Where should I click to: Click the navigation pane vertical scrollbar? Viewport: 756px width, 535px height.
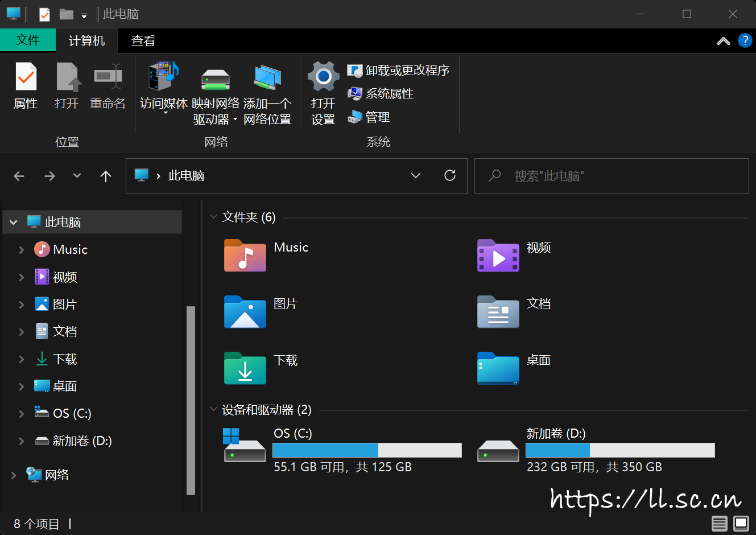tap(191, 401)
